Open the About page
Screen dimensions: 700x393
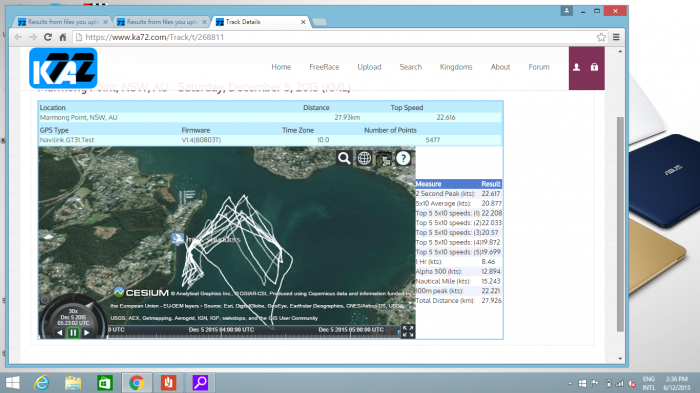(x=500, y=67)
